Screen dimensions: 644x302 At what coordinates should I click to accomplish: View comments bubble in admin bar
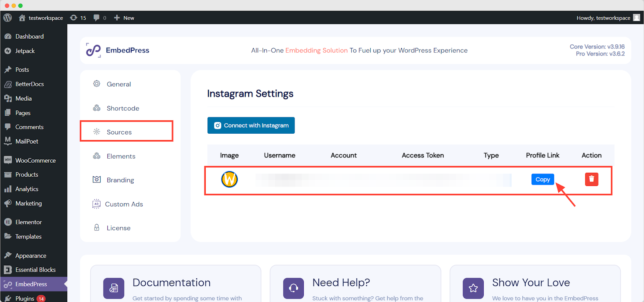click(x=100, y=18)
